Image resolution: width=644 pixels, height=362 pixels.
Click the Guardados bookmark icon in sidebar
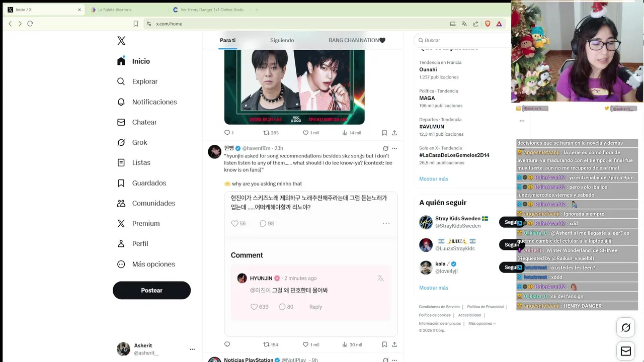[121, 183]
